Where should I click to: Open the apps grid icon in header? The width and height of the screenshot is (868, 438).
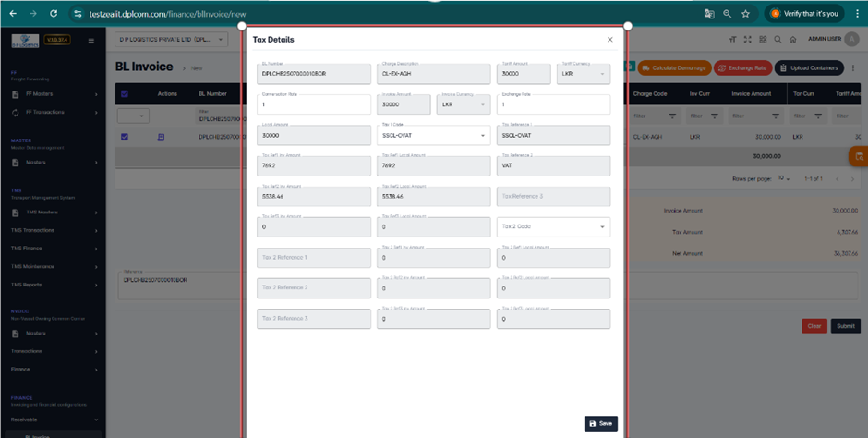pyautogui.click(x=763, y=40)
